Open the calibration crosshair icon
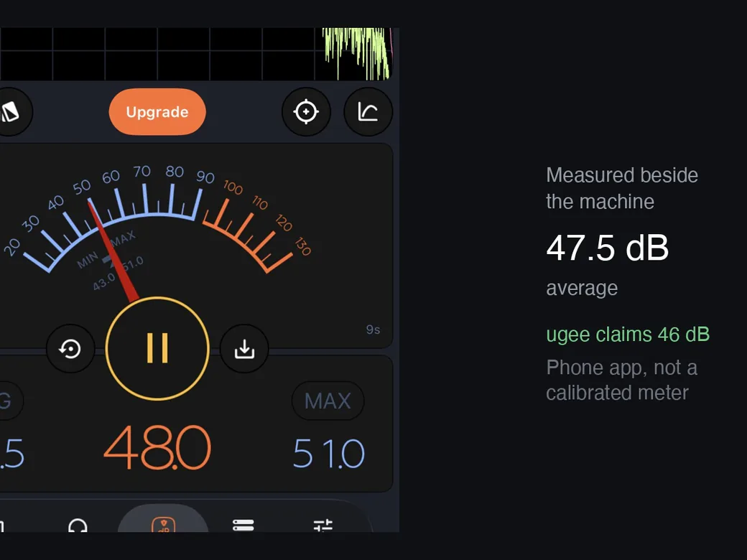This screenshot has height=560, width=747. [x=306, y=112]
